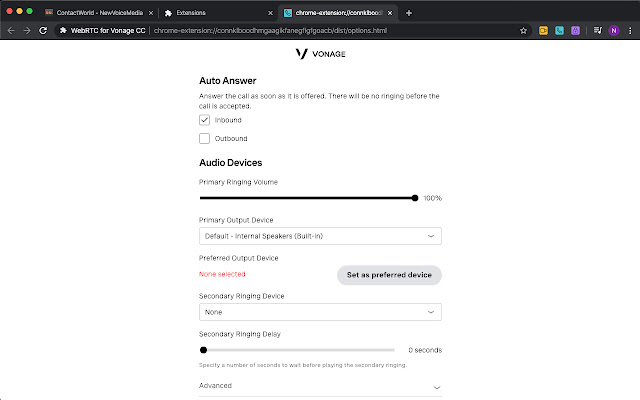
Task: Open the Primary Output Device dropdown
Action: pos(320,236)
